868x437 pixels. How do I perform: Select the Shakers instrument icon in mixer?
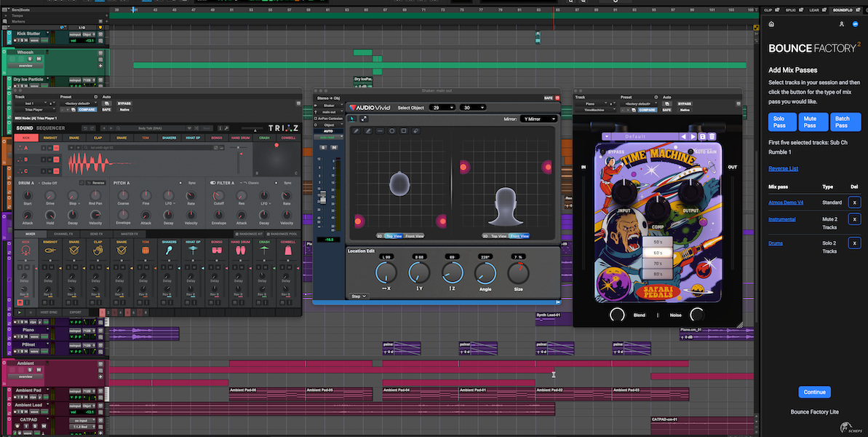point(169,249)
